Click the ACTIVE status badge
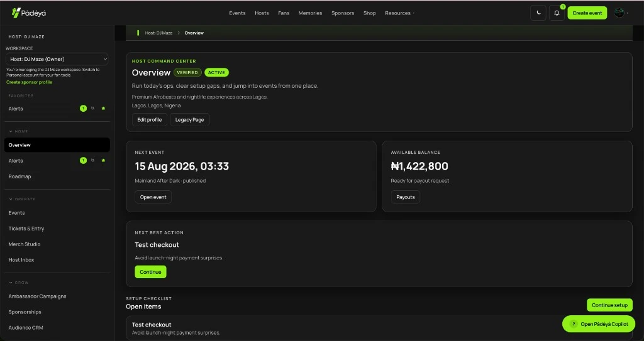644x341 pixels. (216, 73)
